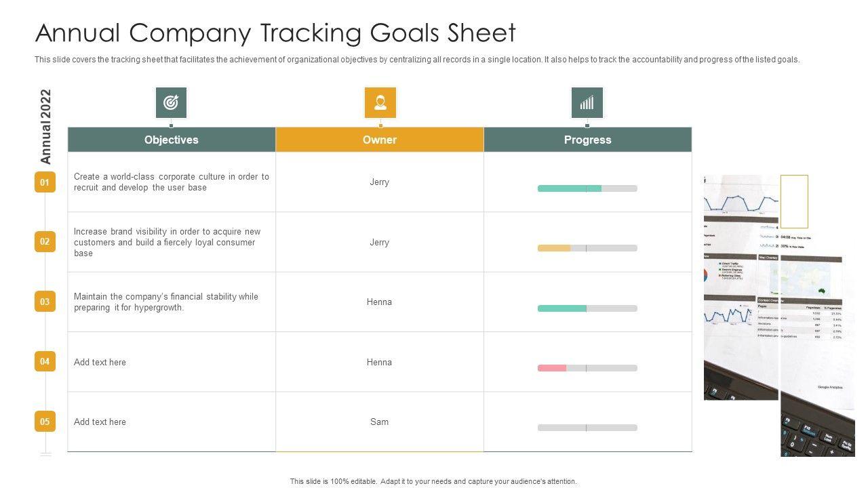
Task: Click the 05 number badge
Action: (x=45, y=422)
